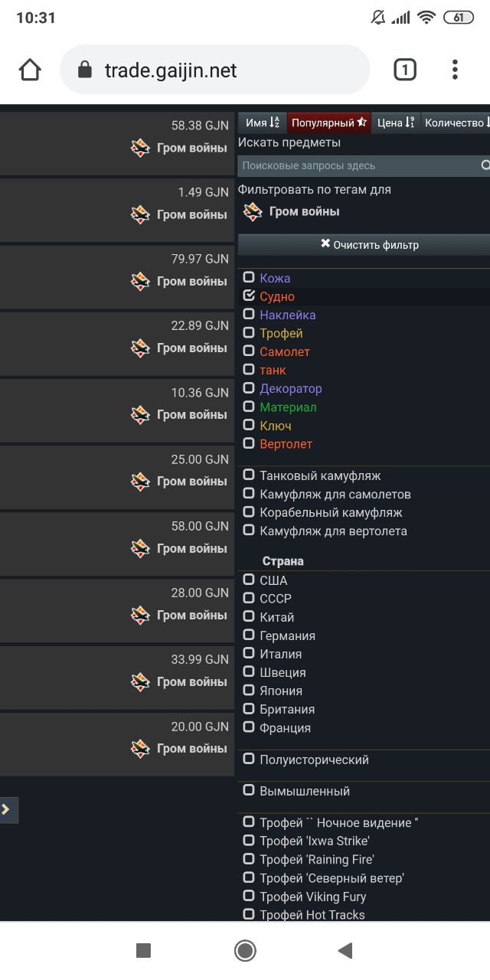Tap War Thunder icon beside 20.00 GJN
This screenshot has height=980, width=490.
[x=140, y=749]
